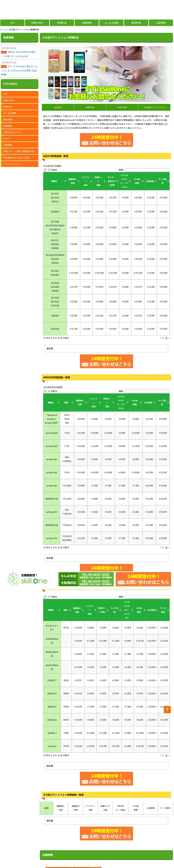Switch to the ARROWS tab
The width and height of the screenshot is (174, 868).
[x=90, y=107]
